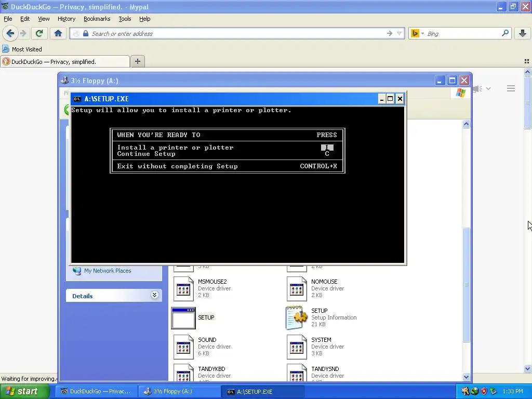Select the TANDYKBD device driver file
The image size is (532, 399).
[202, 373]
